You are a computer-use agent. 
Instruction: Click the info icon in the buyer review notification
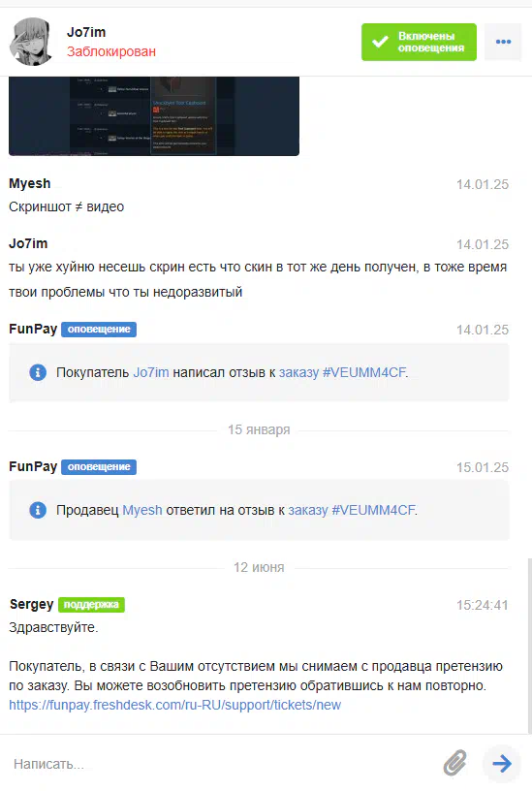(38, 372)
